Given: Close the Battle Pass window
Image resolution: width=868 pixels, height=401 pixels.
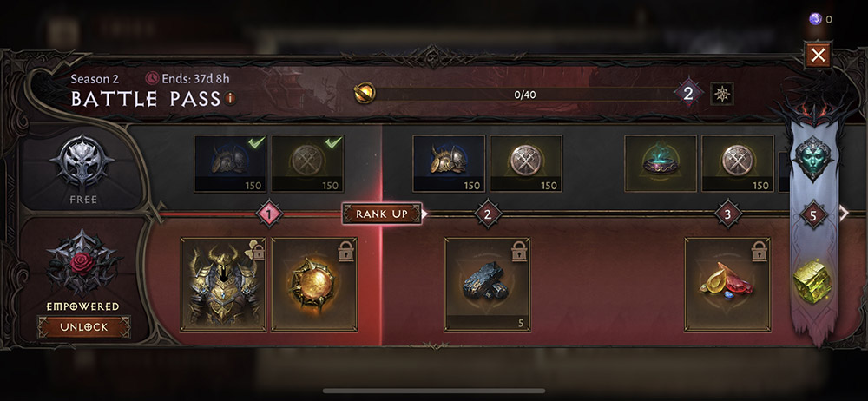Looking at the screenshot, I should click(x=819, y=55).
